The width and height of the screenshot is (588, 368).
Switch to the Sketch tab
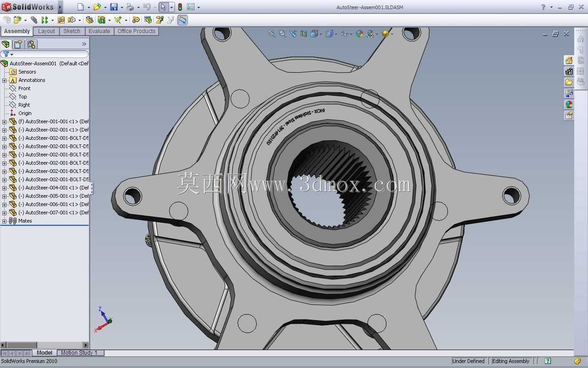point(72,31)
